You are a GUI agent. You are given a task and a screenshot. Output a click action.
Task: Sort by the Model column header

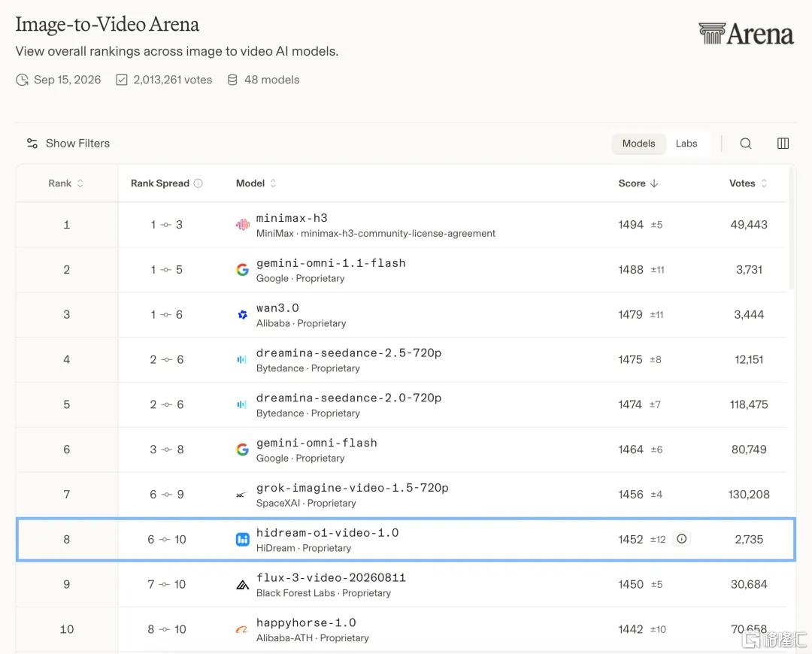(x=256, y=183)
